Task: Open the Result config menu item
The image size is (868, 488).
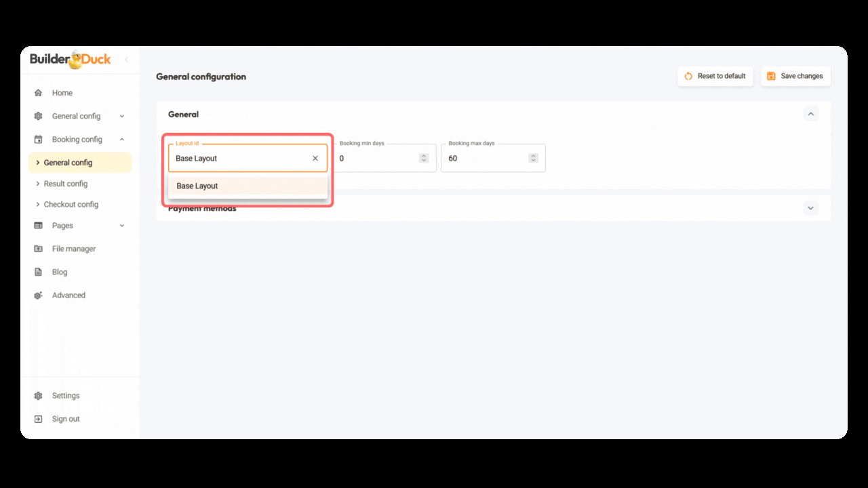Action: pyautogui.click(x=65, y=184)
